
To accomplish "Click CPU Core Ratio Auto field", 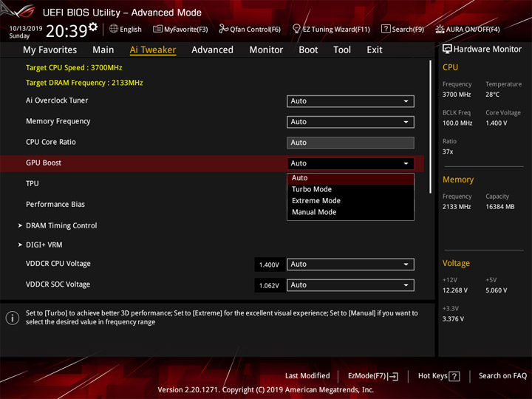I will coord(350,143).
